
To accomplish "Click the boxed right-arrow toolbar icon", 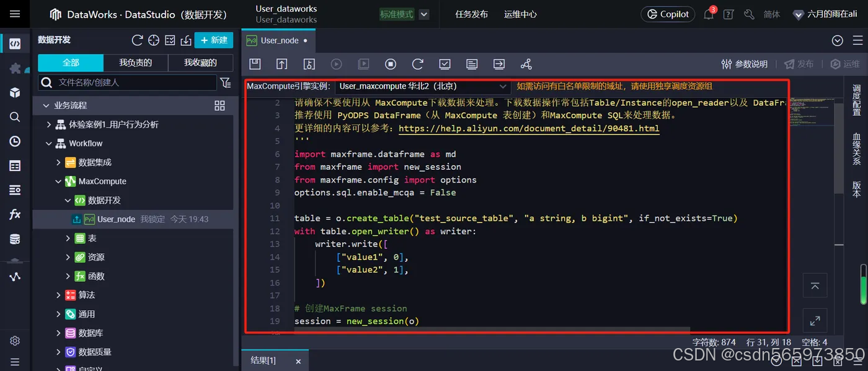I will [499, 64].
